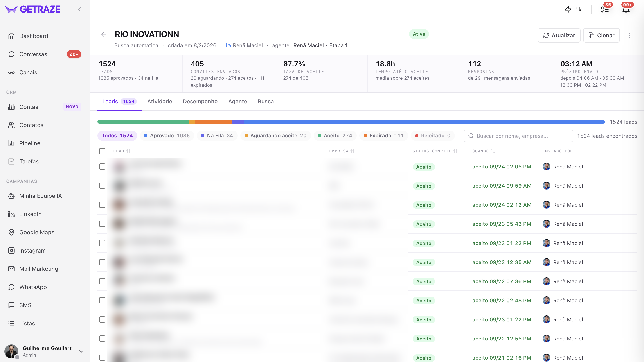Open Pipeline chart icon
Screen dimensions: 644x362
click(x=11, y=143)
